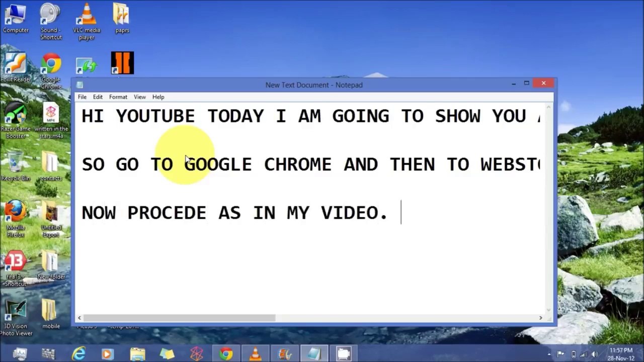Open the camera recorder taskbar button
This screenshot has height=362, width=644.
[x=344, y=353]
